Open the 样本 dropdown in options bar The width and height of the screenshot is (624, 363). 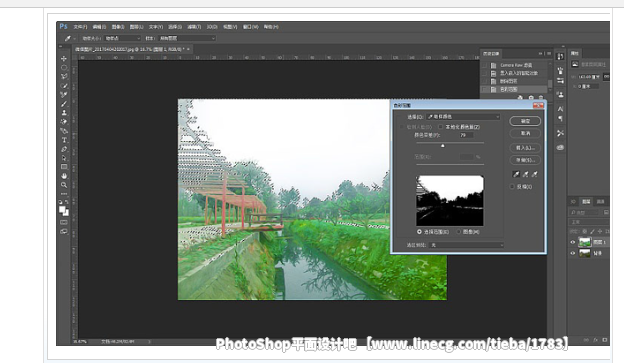pos(187,38)
